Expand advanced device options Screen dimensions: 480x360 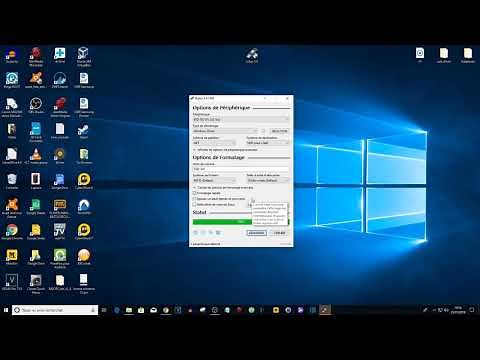point(225,150)
